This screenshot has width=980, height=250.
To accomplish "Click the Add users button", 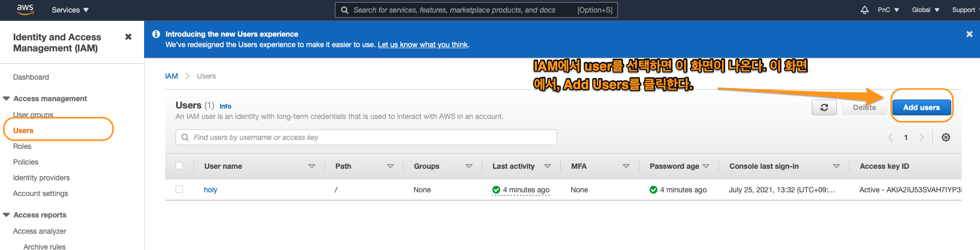I will pyautogui.click(x=921, y=107).
